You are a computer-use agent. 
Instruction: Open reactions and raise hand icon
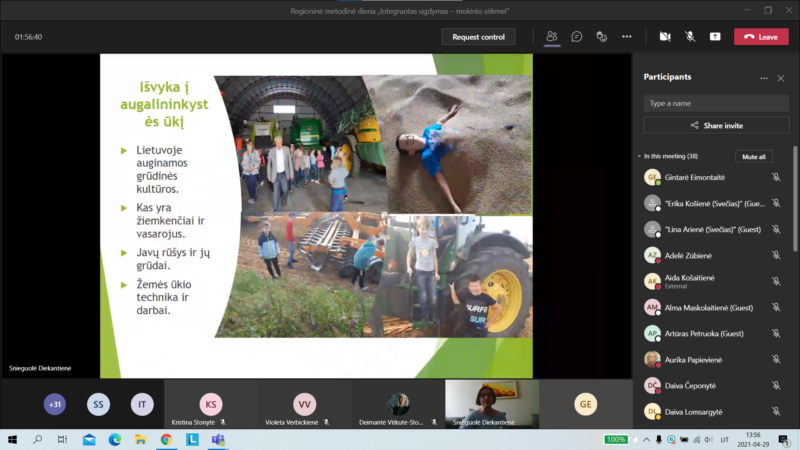(602, 37)
